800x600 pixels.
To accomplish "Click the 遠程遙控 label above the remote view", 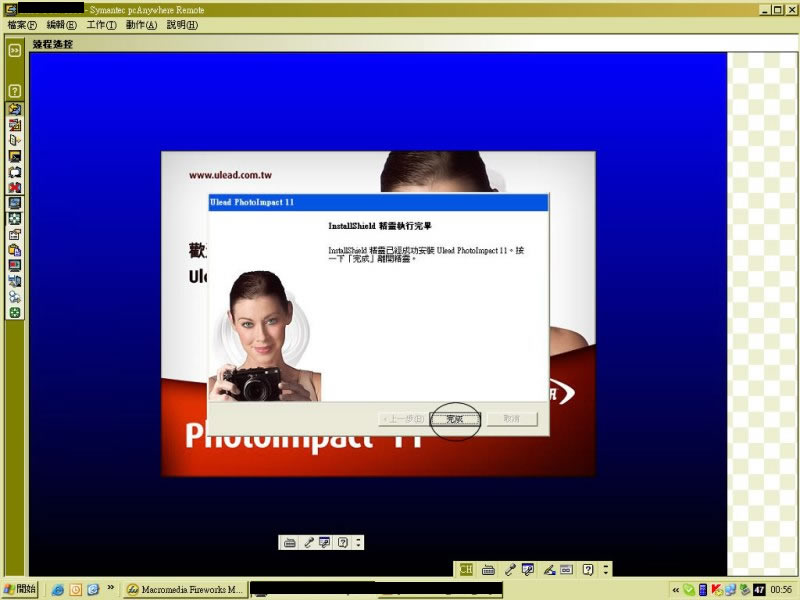I will [53, 44].
